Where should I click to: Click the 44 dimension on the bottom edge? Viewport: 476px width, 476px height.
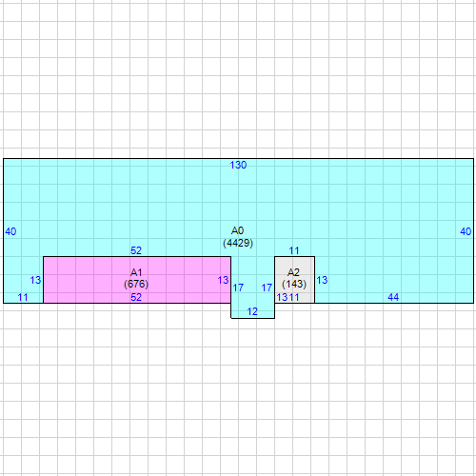(393, 297)
